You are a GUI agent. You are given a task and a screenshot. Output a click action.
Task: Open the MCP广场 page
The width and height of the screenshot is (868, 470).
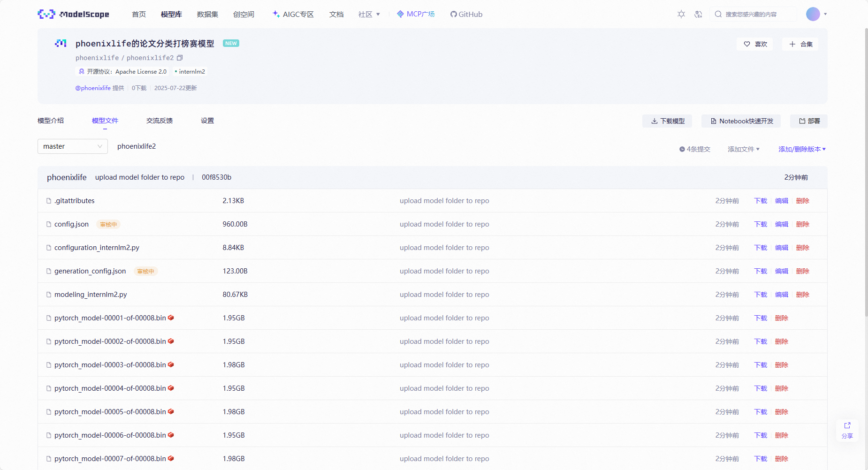tap(416, 14)
